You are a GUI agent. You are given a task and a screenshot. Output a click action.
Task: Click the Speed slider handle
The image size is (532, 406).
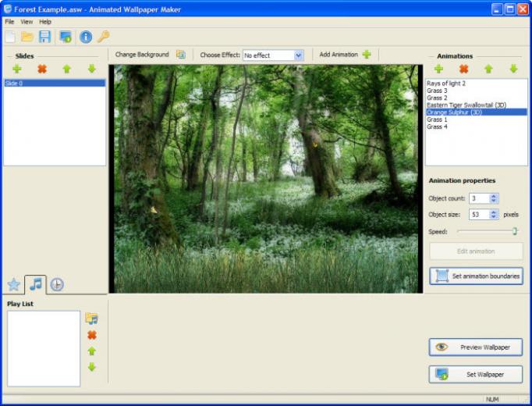tap(515, 232)
